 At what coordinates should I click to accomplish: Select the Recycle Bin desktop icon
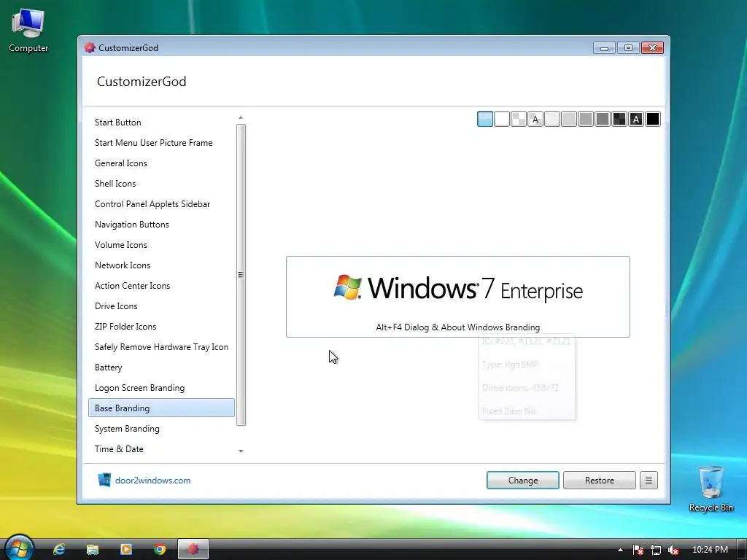(x=711, y=489)
